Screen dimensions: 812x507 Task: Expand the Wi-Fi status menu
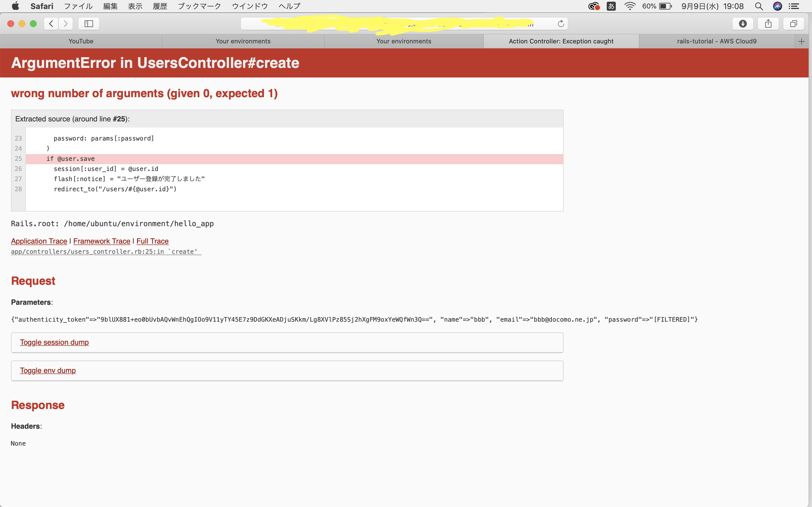[x=630, y=6]
